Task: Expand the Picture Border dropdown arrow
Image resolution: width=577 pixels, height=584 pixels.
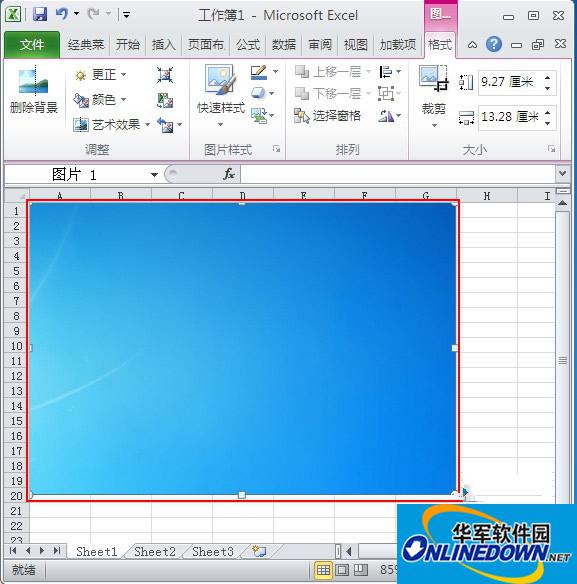Action: (x=275, y=72)
